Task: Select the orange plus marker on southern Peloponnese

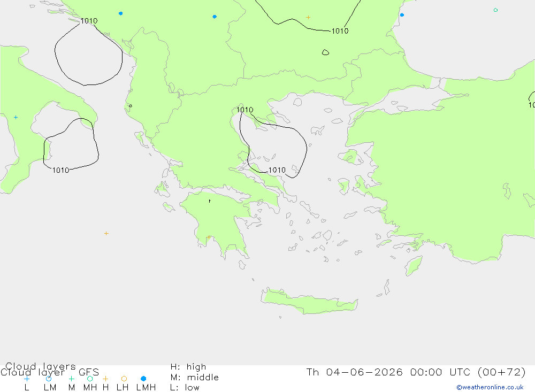Action: 209,237
